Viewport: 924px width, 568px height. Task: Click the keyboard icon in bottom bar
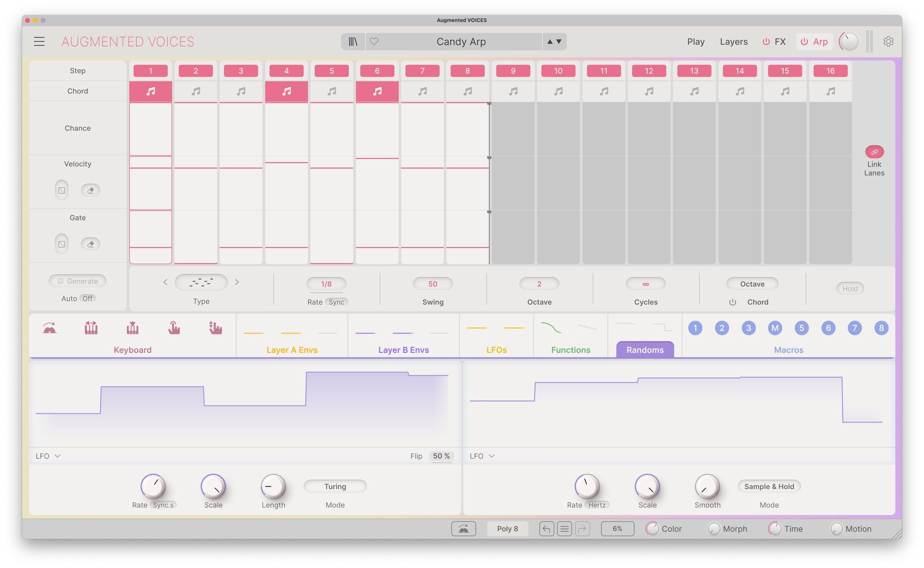463,529
